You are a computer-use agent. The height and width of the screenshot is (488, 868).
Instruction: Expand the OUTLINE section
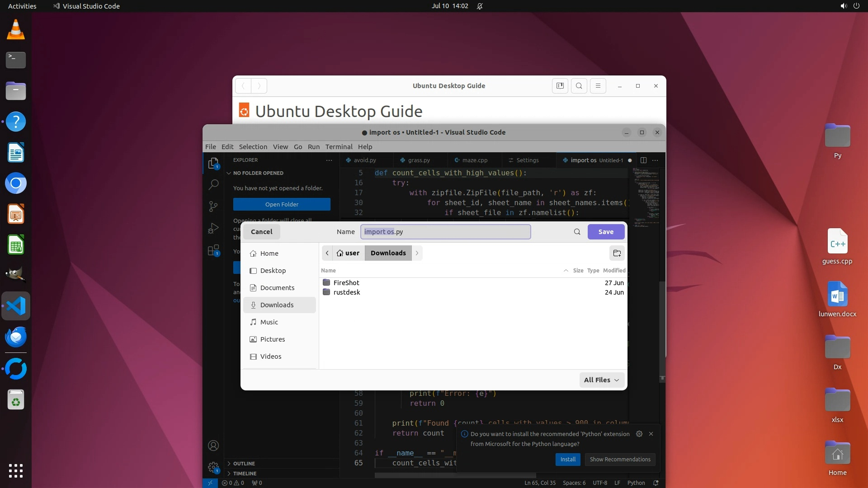[x=244, y=464]
